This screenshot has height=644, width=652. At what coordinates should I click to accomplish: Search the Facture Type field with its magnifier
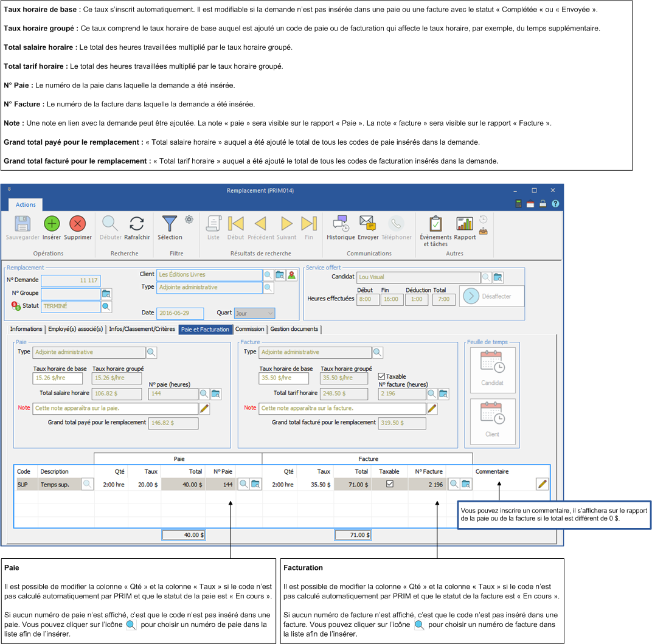[x=378, y=353]
